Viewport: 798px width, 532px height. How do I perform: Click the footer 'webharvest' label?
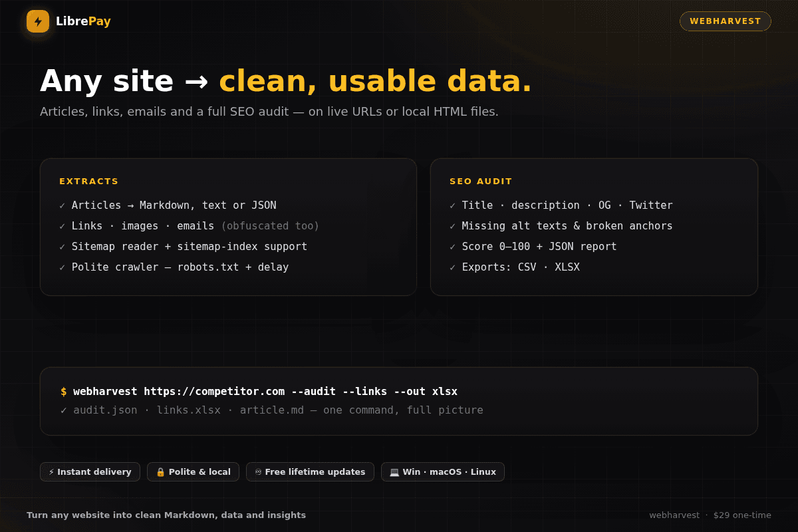[674, 515]
